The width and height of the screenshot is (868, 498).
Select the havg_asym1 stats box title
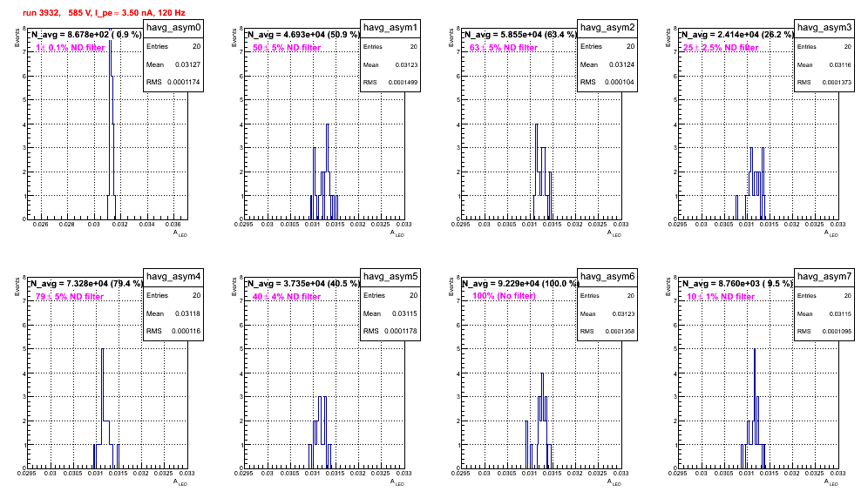390,27
